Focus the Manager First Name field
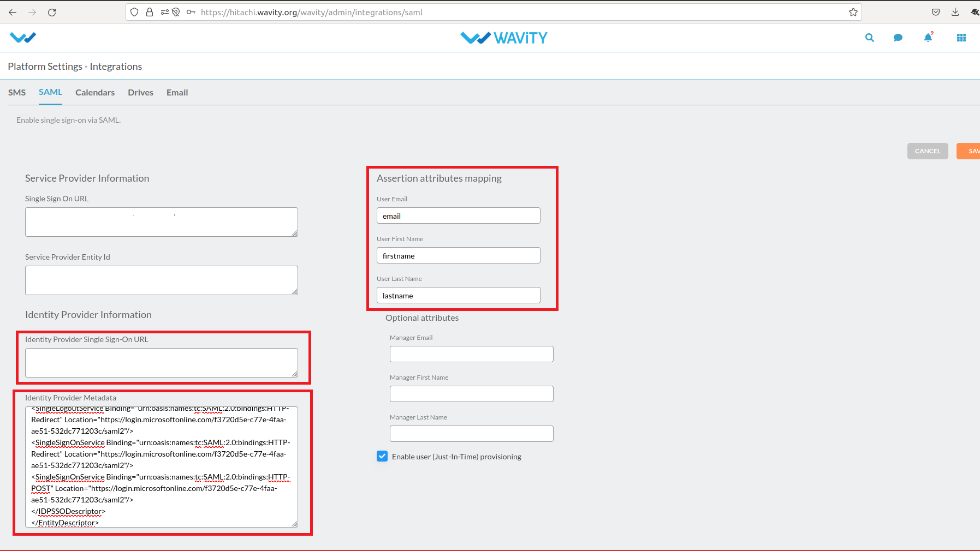 click(x=472, y=394)
